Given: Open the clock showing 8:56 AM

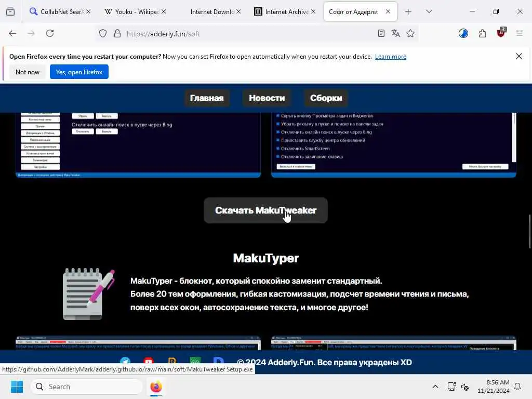Looking at the screenshot, I should [494, 387].
